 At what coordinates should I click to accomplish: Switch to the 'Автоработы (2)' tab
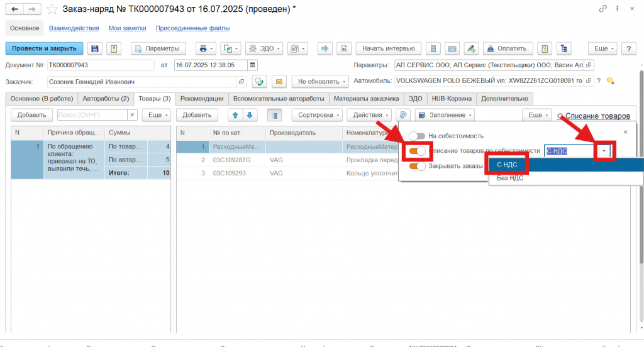tap(106, 99)
